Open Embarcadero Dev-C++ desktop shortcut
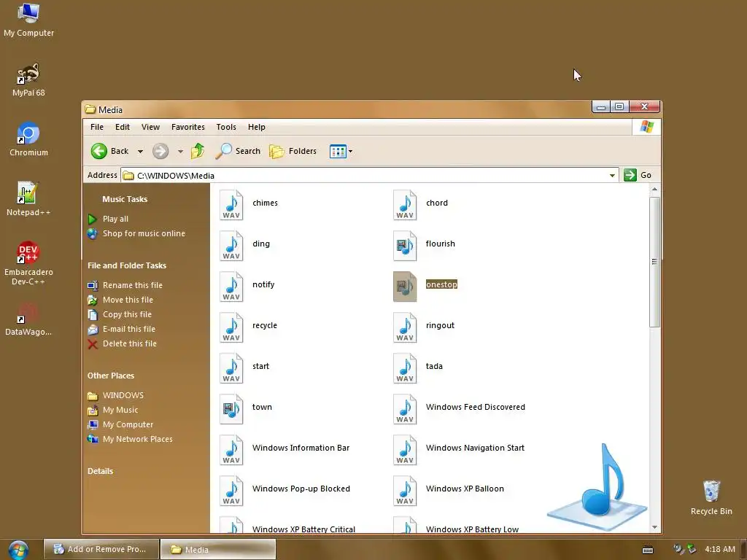This screenshot has width=747, height=560. point(28,263)
